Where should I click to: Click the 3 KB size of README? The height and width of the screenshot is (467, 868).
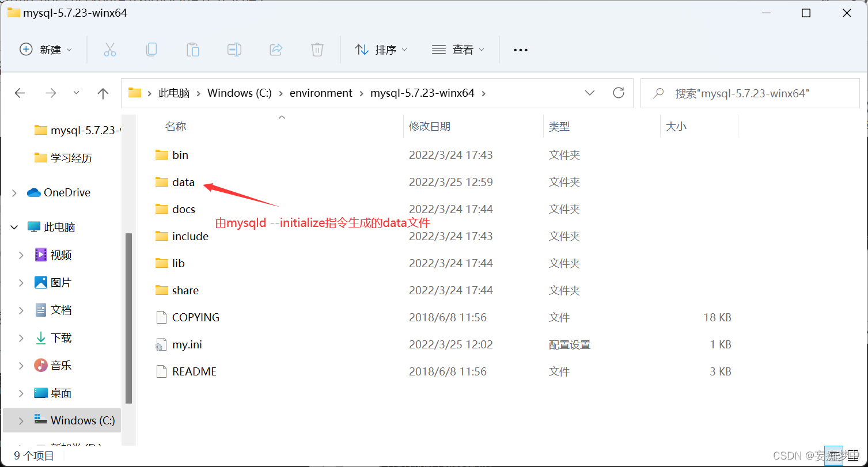721,371
